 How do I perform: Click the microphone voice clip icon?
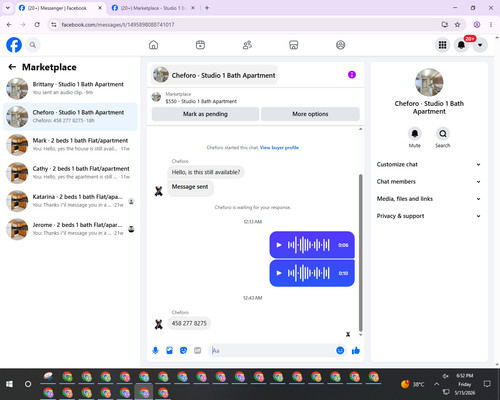coord(155,350)
